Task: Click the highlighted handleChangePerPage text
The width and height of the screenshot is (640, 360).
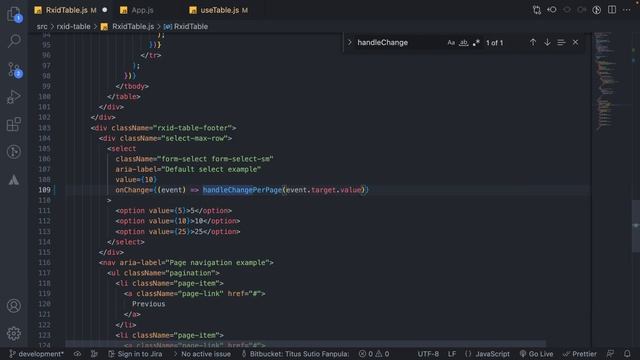Action: pyautogui.click(x=242, y=190)
